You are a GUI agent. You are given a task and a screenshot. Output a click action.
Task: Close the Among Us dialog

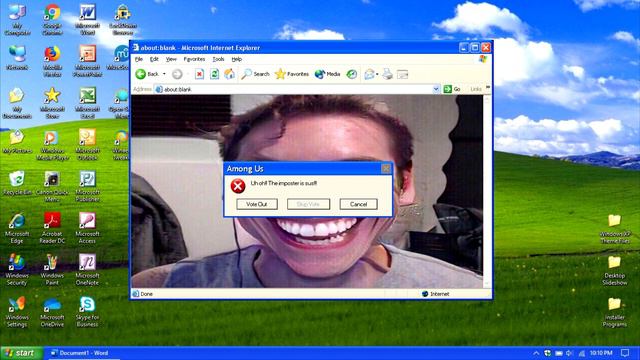click(x=386, y=168)
